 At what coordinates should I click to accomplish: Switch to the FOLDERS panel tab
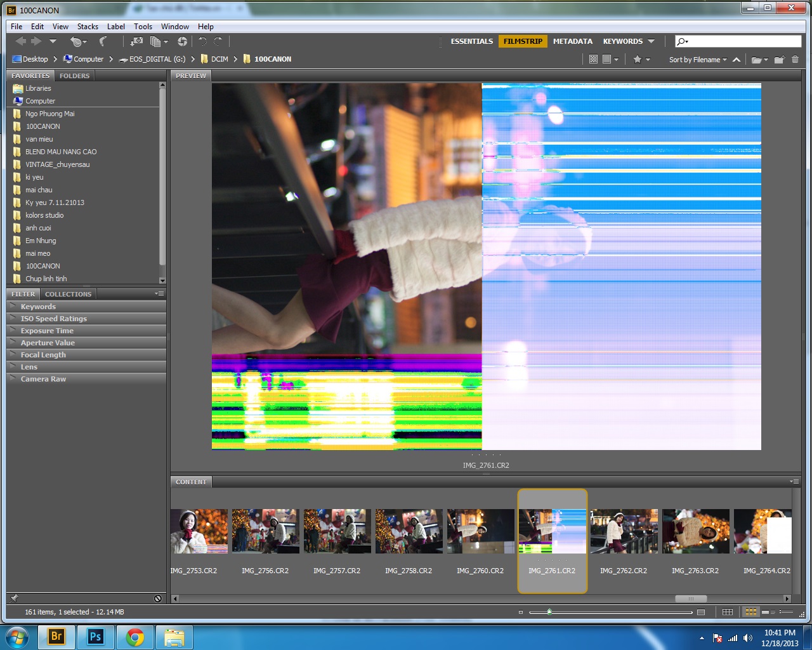[x=74, y=76]
